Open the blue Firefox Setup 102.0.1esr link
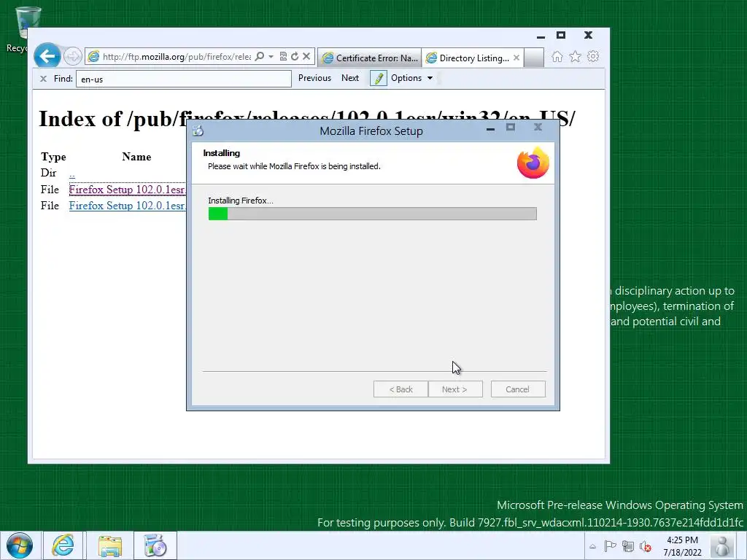Viewport: 747px width, 560px height. (x=127, y=206)
